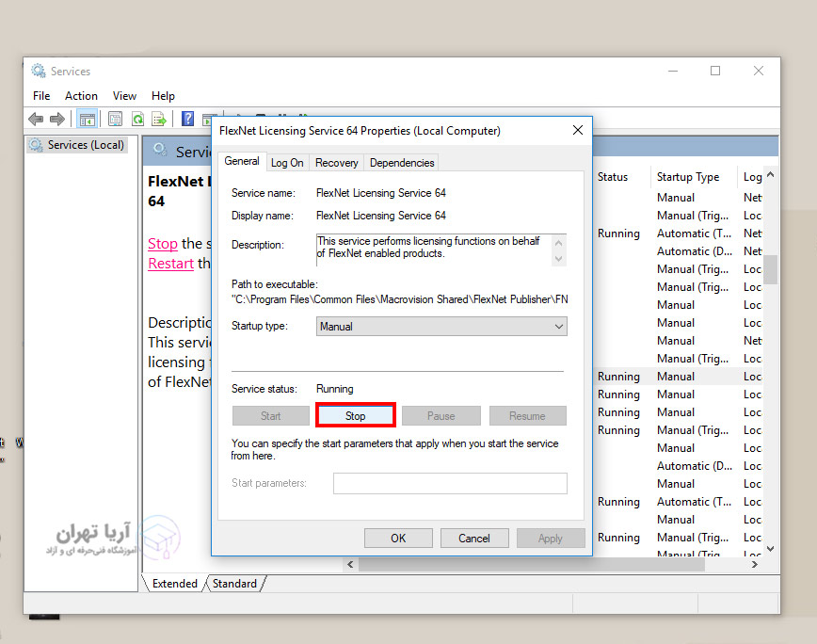This screenshot has width=817, height=644.
Task: Click the green Refresh toolbar icon
Action: point(137,119)
